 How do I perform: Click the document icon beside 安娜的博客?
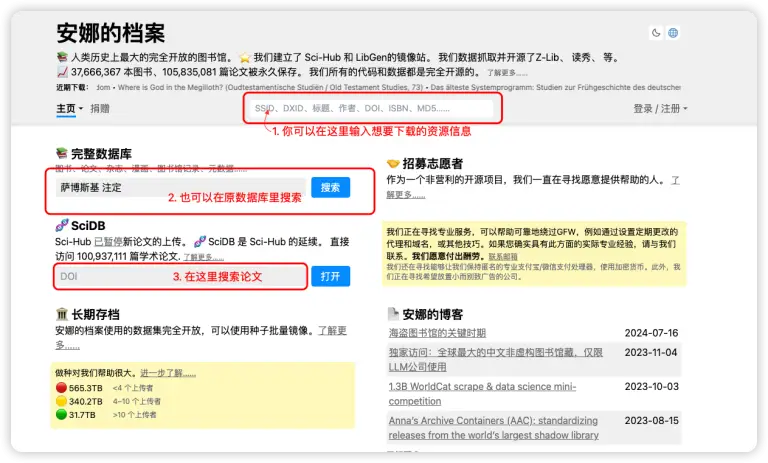click(393, 314)
